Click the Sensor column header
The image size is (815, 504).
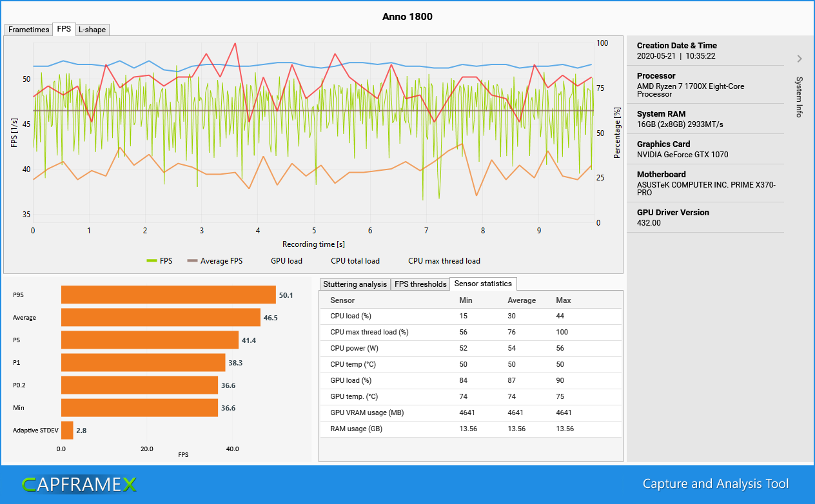tap(342, 300)
